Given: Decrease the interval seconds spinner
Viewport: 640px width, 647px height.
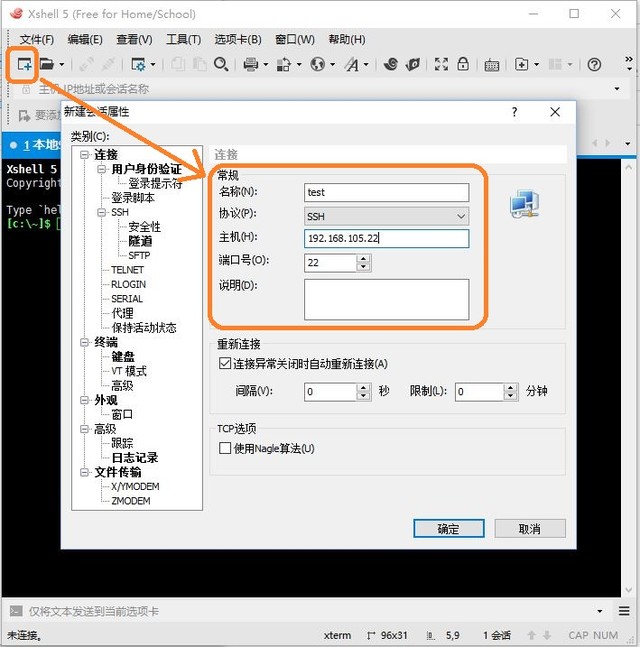Looking at the screenshot, I should (363, 395).
